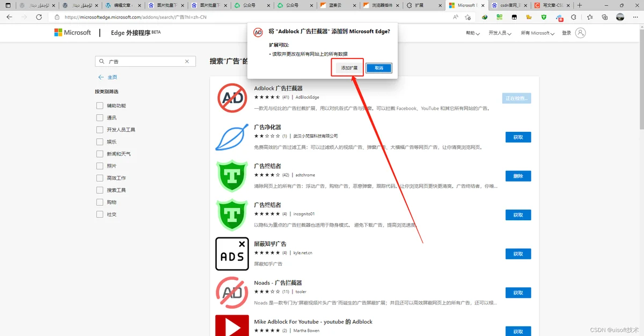
Task: Check the 新闻和天气 category filter
Action: click(x=100, y=154)
